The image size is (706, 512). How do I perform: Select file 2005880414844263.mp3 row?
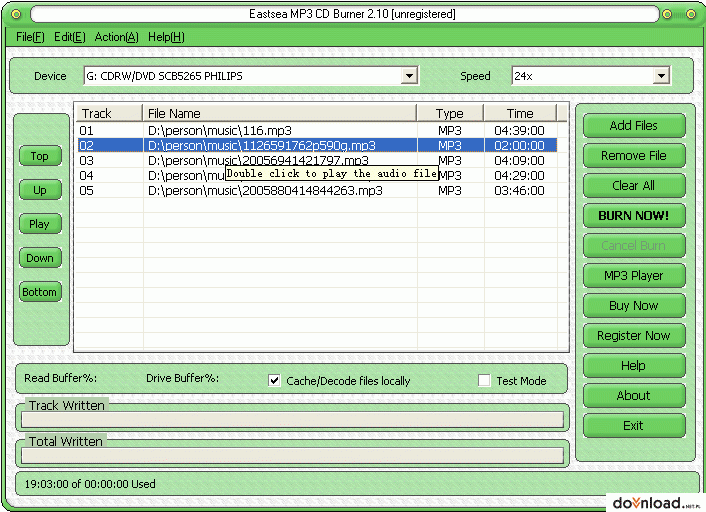coord(317,190)
